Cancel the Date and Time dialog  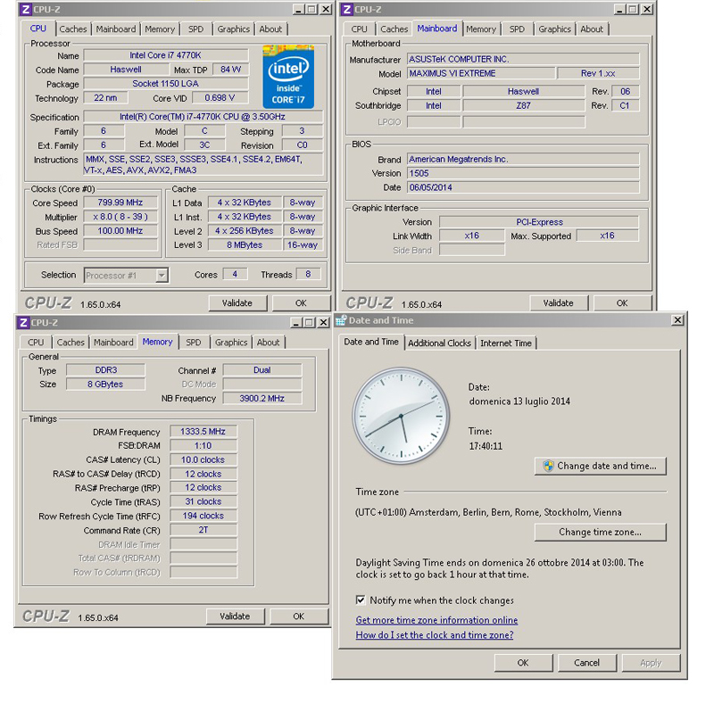click(x=586, y=663)
